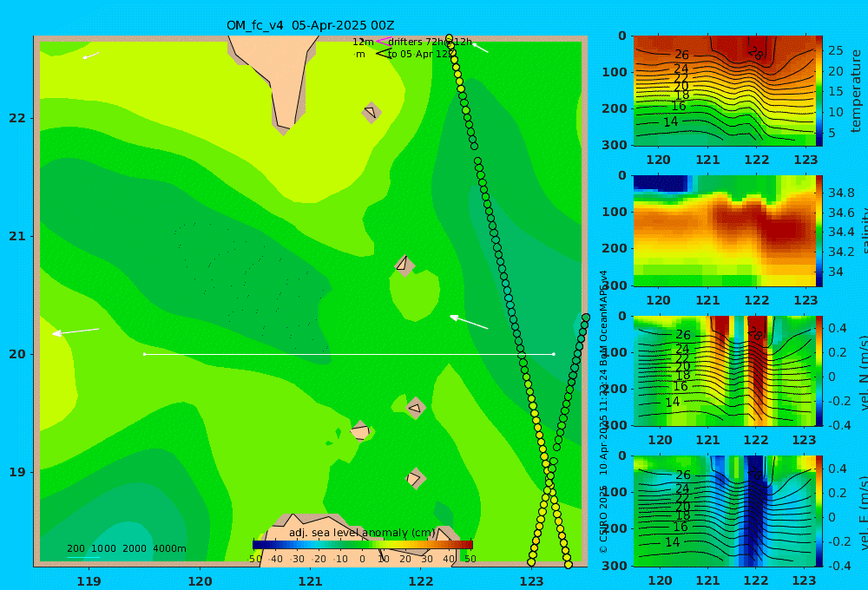Click the island near 19.5°N 121.9°E

click(x=415, y=408)
